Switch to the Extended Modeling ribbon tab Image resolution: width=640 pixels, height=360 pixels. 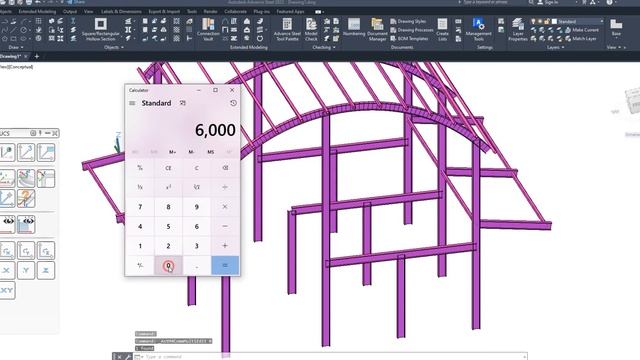pos(37,11)
